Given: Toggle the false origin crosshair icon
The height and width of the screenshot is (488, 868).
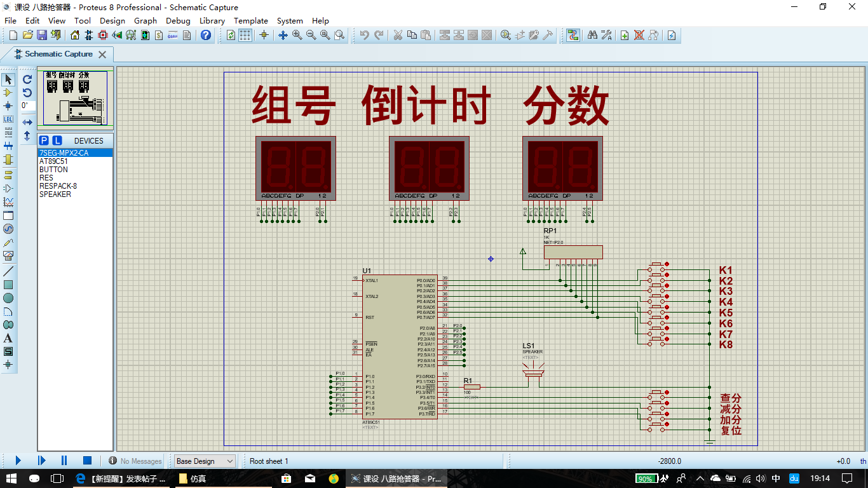Looking at the screenshot, I should pos(264,35).
